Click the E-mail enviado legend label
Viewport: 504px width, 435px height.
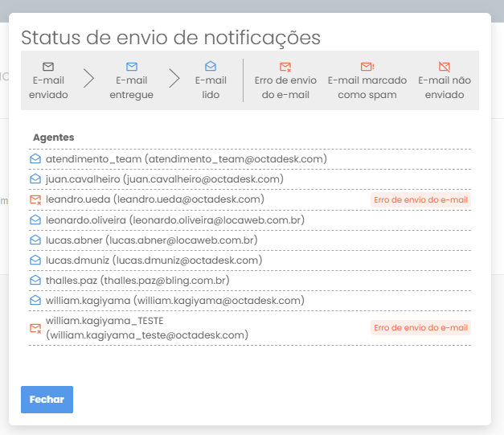tap(48, 88)
